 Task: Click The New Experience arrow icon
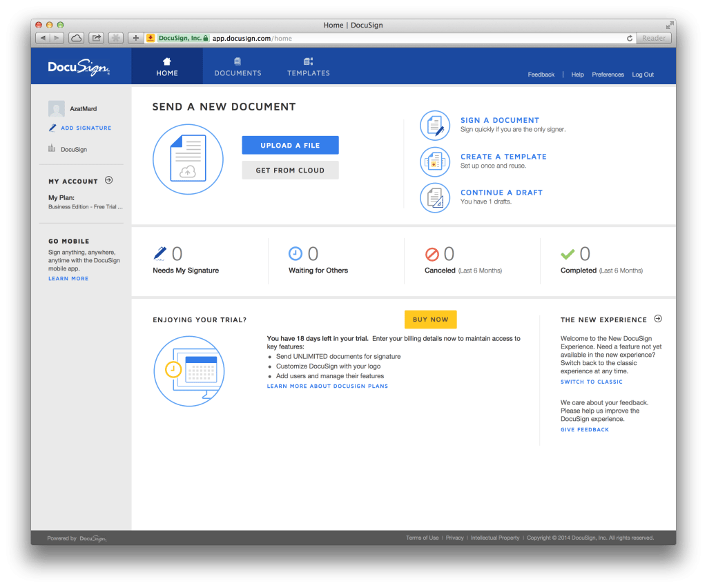658,319
